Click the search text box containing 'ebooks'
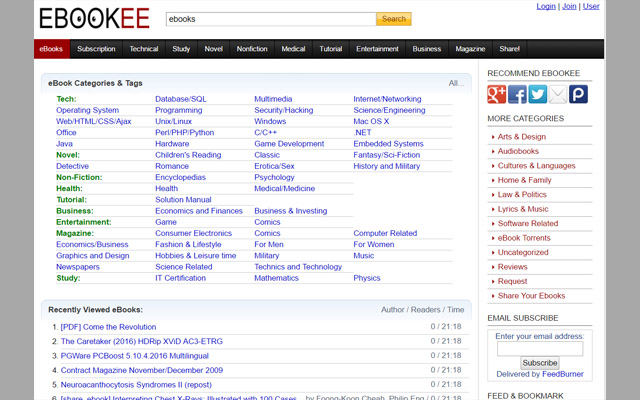The width and height of the screenshot is (640, 400). click(x=270, y=19)
